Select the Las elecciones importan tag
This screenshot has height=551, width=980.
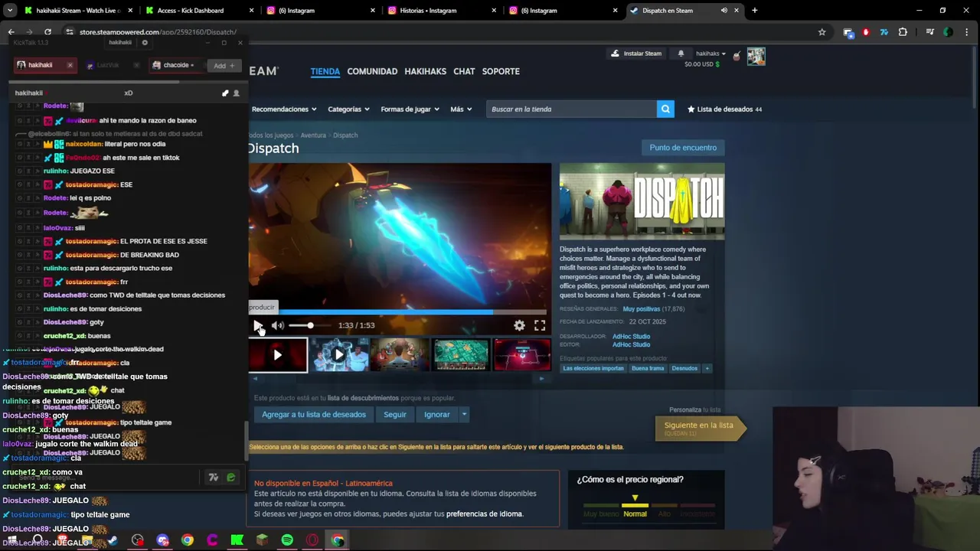(x=593, y=368)
